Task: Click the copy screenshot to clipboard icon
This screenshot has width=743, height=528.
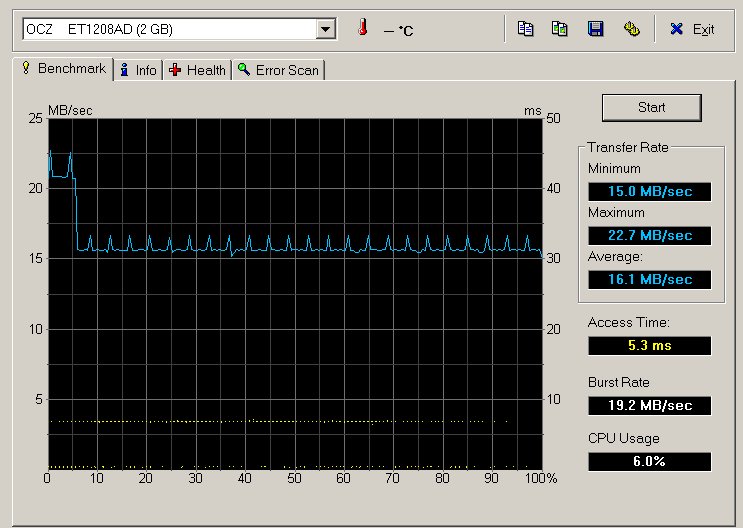Action: coord(560,29)
